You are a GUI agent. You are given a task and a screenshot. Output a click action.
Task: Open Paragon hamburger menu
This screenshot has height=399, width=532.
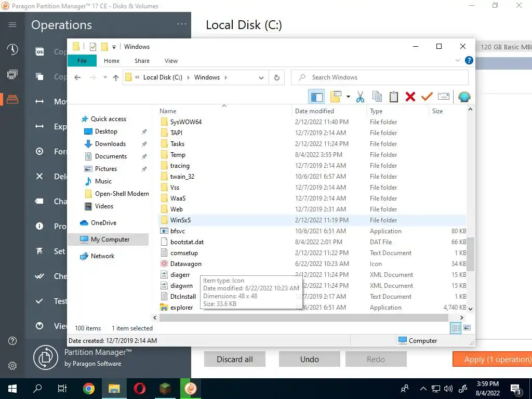point(12,24)
